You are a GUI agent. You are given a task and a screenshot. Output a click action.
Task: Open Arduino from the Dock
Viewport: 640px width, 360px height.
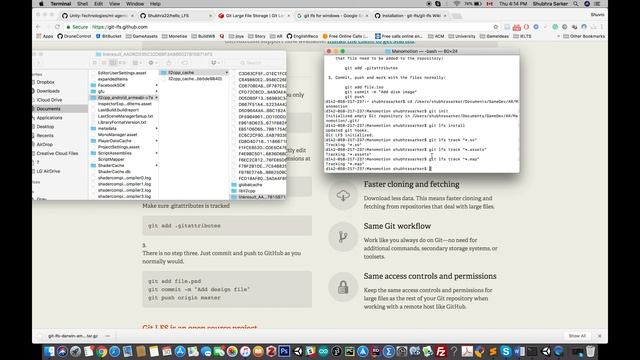click(x=324, y=351)
